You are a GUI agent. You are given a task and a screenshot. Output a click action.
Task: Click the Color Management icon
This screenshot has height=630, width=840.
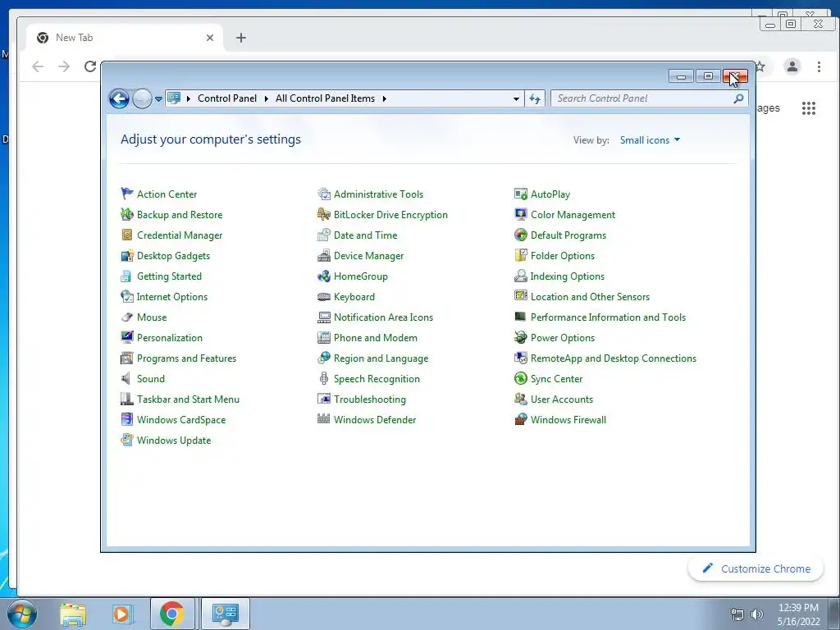click(521, 214)
